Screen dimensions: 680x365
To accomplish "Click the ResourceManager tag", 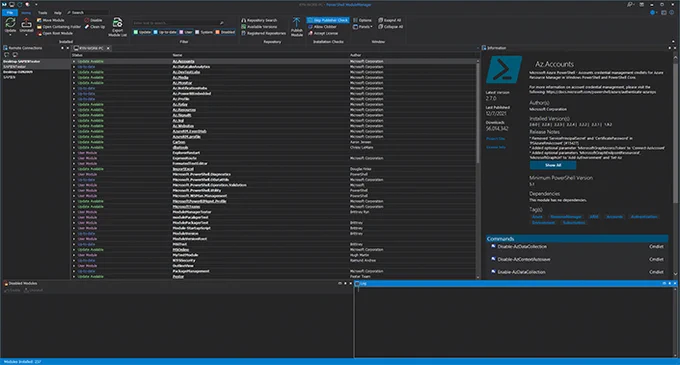I will [x=566, y=217].
